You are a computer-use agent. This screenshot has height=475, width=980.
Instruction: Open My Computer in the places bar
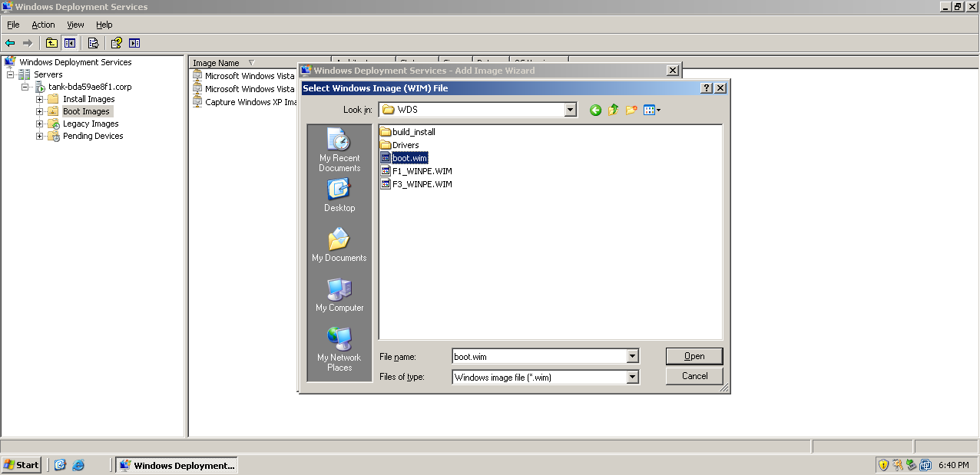click(339, 295)
